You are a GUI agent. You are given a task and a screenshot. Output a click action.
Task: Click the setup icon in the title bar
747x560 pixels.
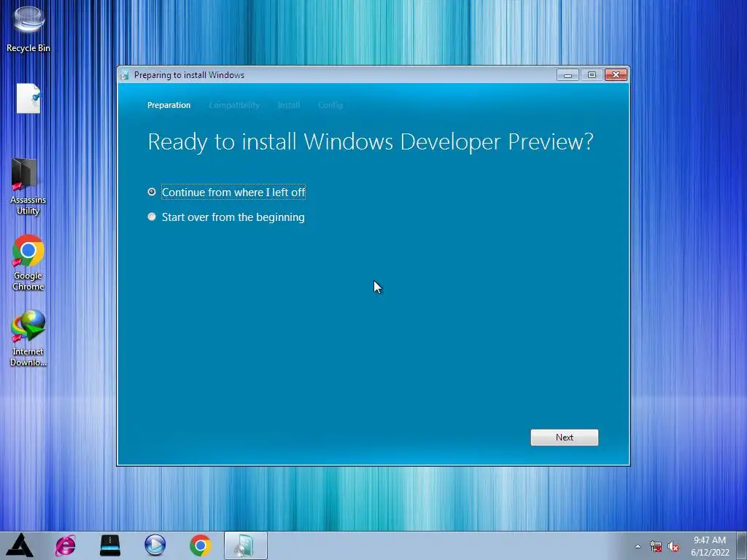click(x=125, y=75)
